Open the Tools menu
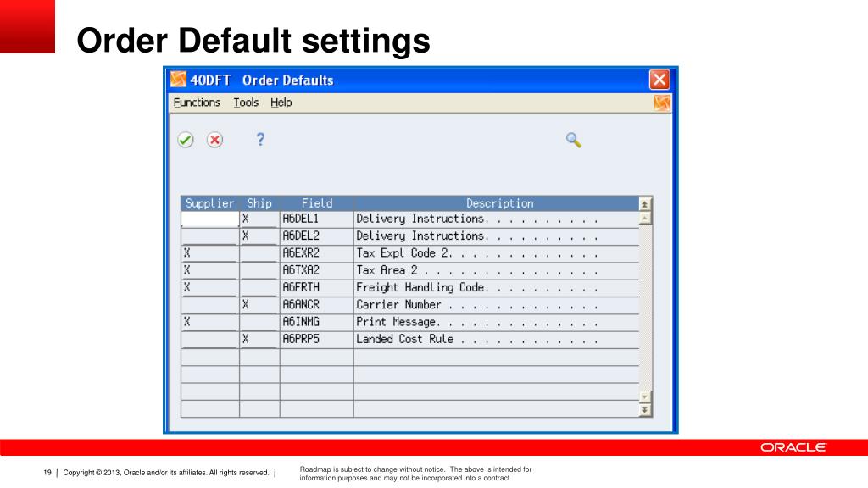Viewport: 868px width, 488px height. tap(246, 103)
